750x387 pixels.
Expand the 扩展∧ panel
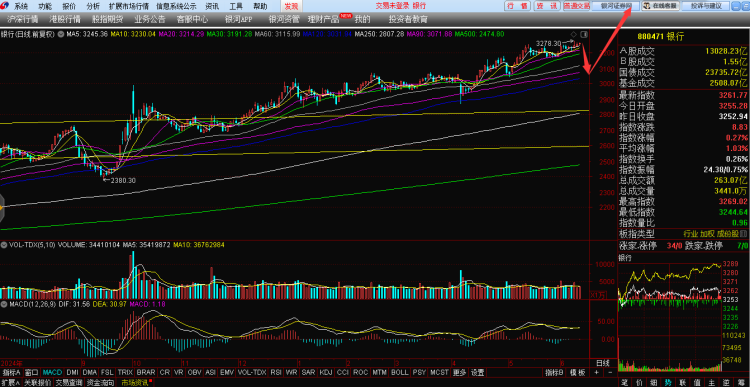point(11,383)
